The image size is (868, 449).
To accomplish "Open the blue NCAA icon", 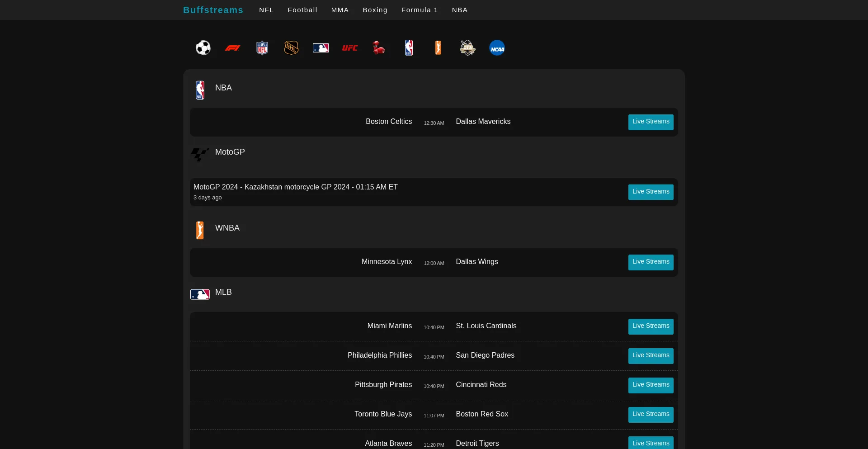I will [497, 47].
